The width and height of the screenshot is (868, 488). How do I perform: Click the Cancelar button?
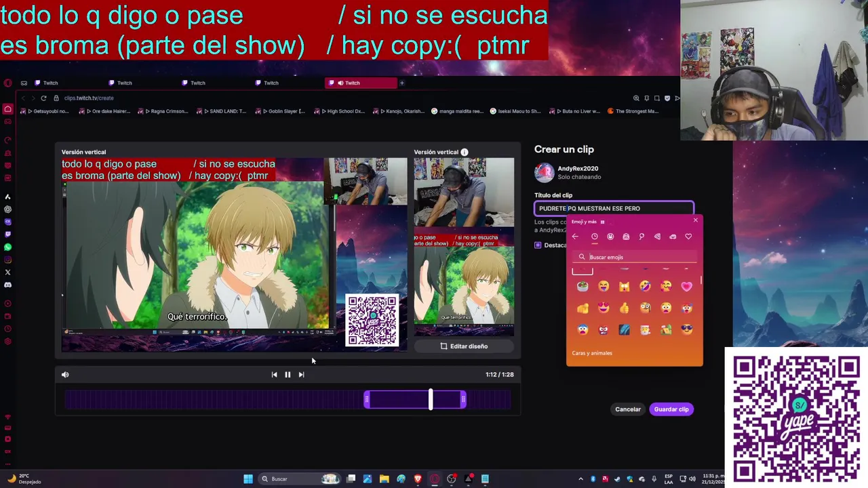click(627, 409)
